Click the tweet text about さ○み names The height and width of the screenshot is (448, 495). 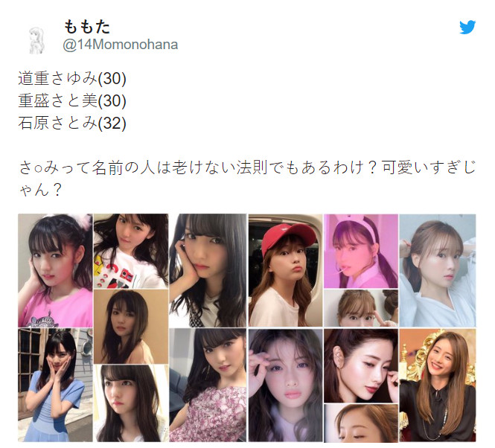click(247, 179)
